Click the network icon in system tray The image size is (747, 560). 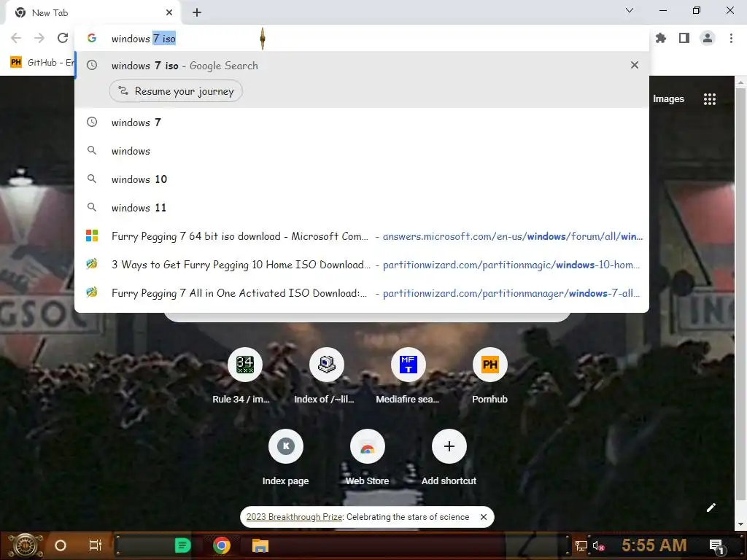tap(581, 545)
